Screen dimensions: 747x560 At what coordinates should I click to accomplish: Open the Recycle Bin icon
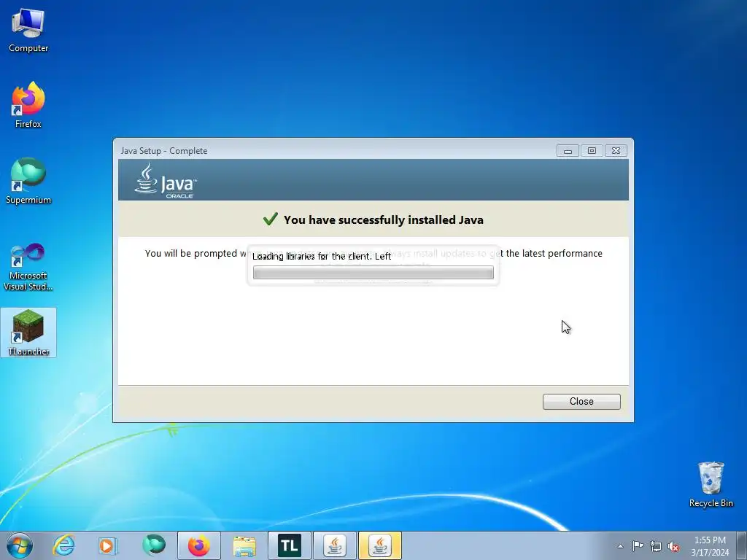(x=711, y=484)
